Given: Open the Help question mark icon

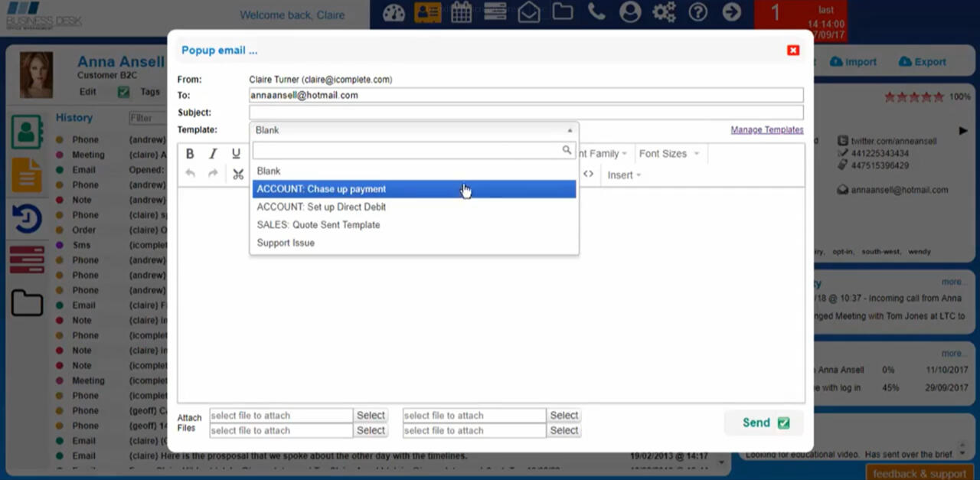Looking at the screenshot, I should click(697, 13).
